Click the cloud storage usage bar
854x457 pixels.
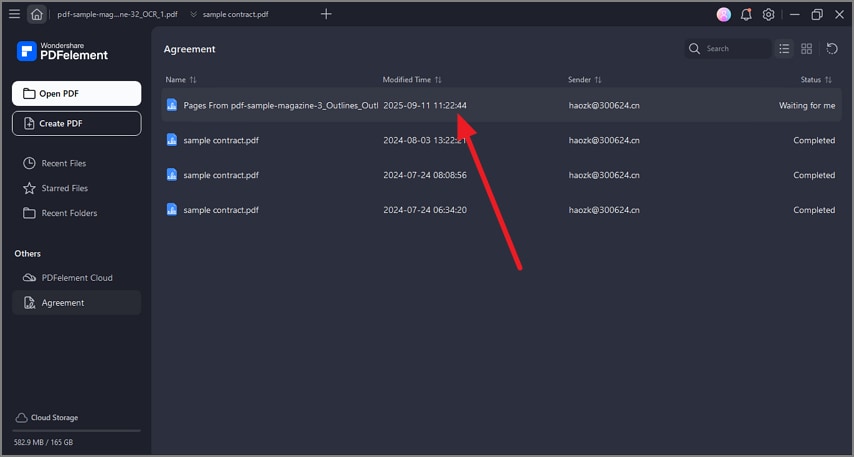76,431
